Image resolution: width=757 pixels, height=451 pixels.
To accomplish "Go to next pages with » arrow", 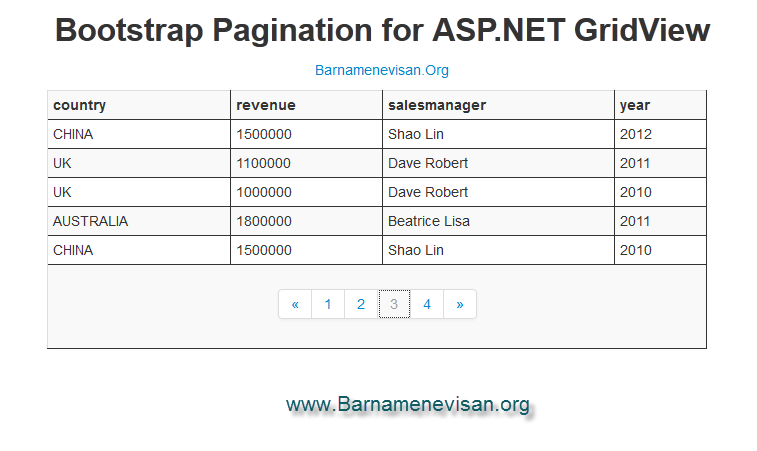I will (x=460, y=304).
